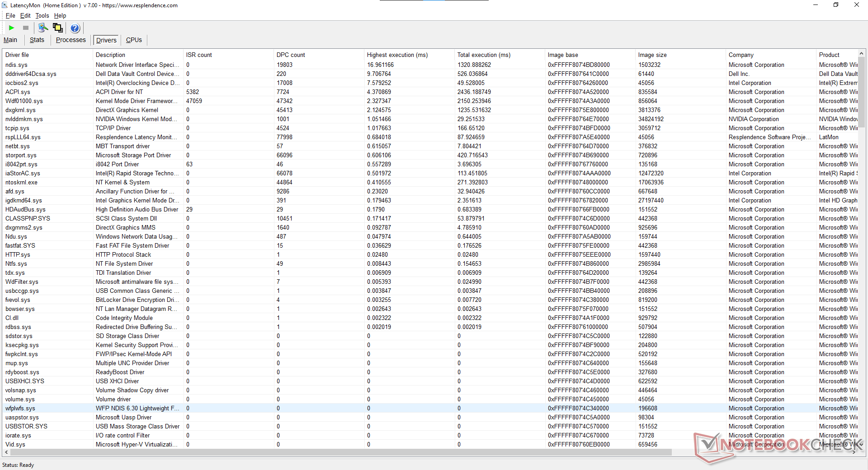The image size is (868, 470).
Task: Click the LatencyMon title bar app icon
Action: pyautogui.click(x=5, y=5)
